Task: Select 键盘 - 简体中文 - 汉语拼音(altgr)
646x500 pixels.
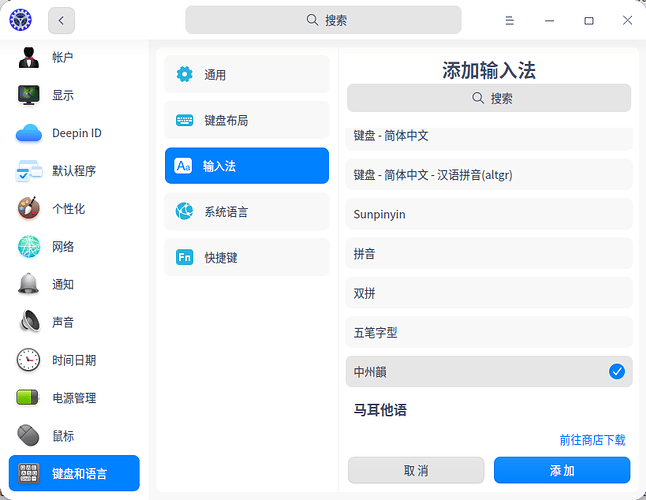Action: pos(489,174)
